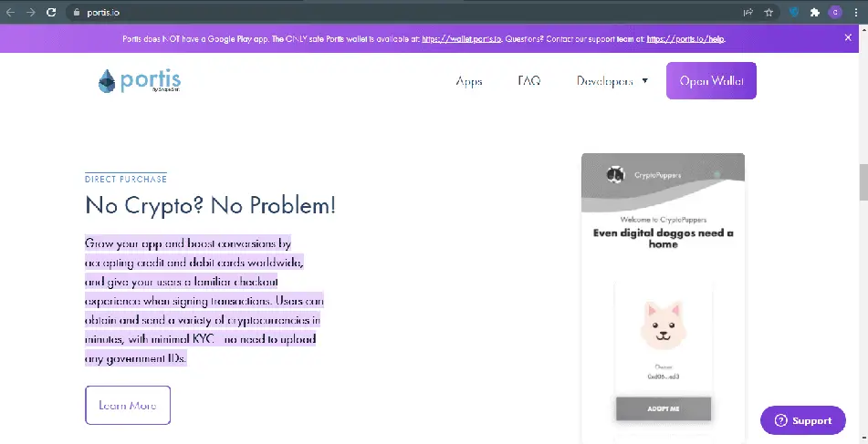
Task: Click the Portis logo in the header
Action: (x=139, y=81)
